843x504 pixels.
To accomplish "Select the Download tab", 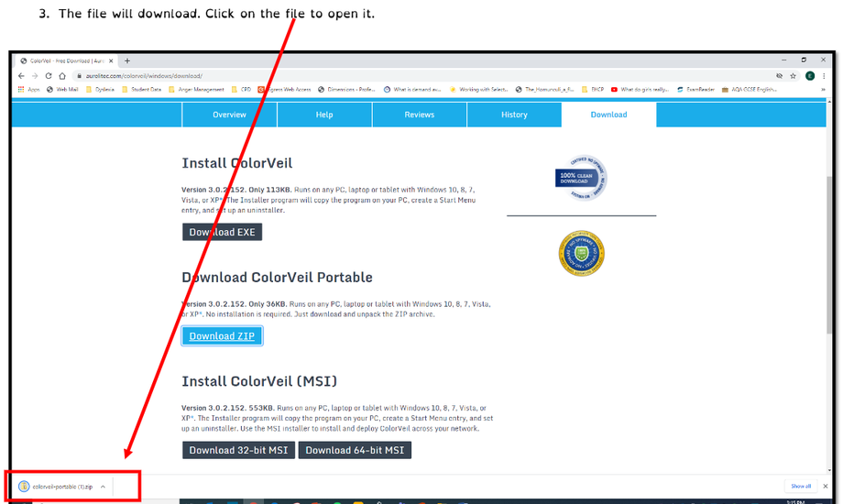I will pyautogui.click(x=608, y=115).
